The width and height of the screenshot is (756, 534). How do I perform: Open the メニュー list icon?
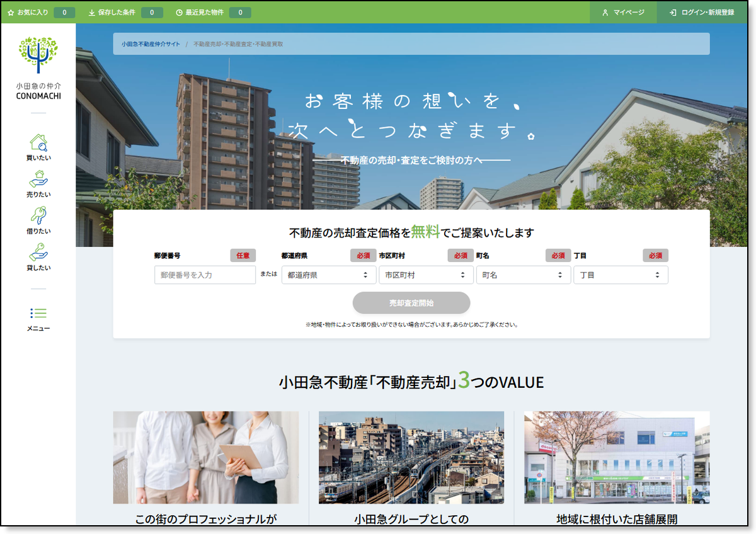point(38,313)
